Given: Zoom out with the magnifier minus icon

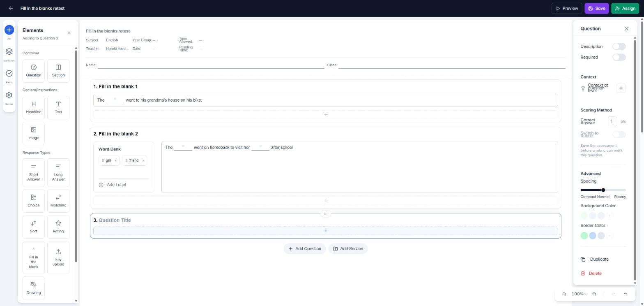Looking at the screenshot, I should [x=564, y=294].
